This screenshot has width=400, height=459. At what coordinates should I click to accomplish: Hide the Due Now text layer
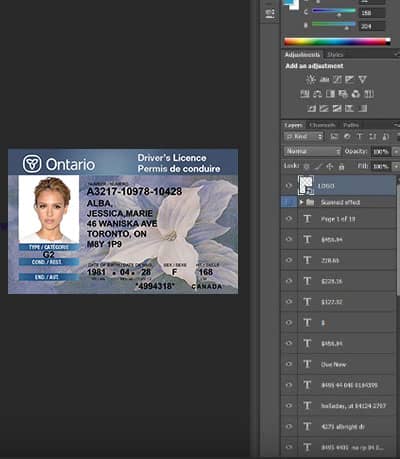click(x=289, y=364)
